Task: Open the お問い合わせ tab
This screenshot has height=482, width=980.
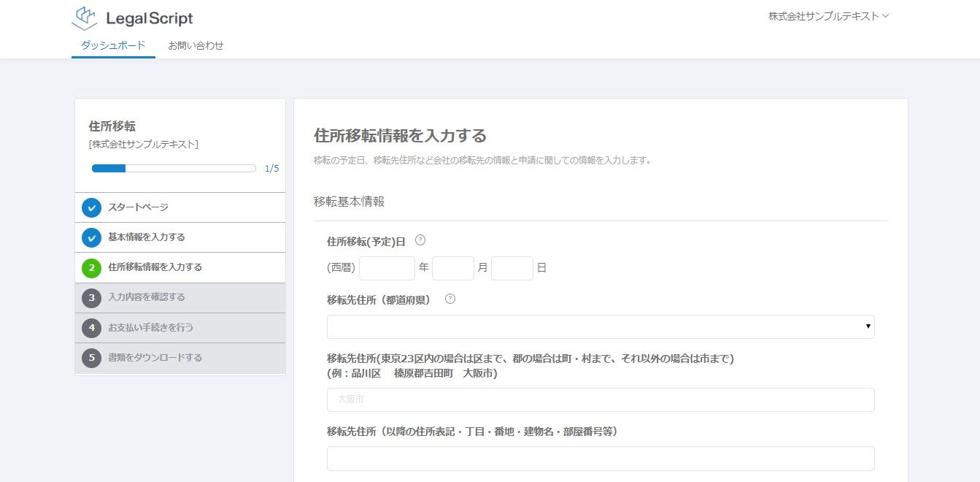Action: [x=196, y=45]
